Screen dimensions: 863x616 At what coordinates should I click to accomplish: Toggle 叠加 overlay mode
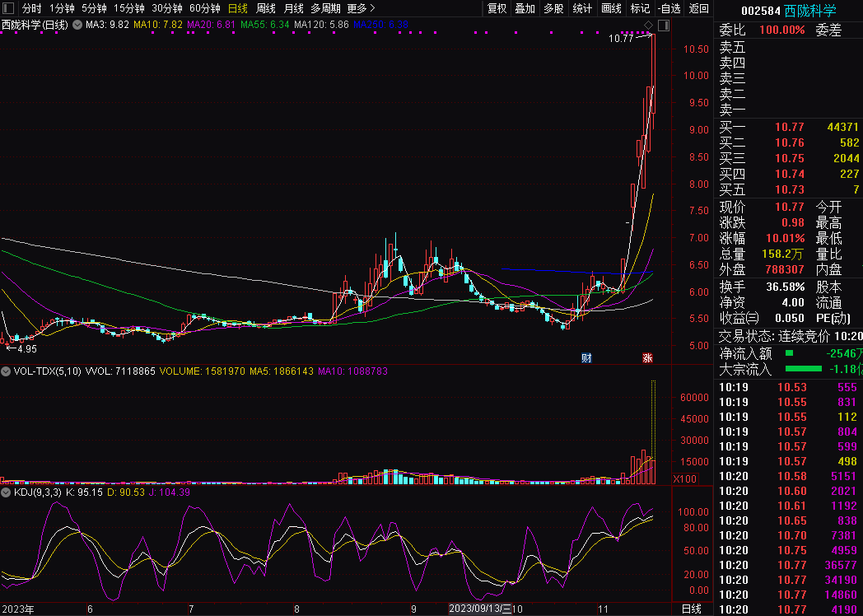click(x=525, y=8)
